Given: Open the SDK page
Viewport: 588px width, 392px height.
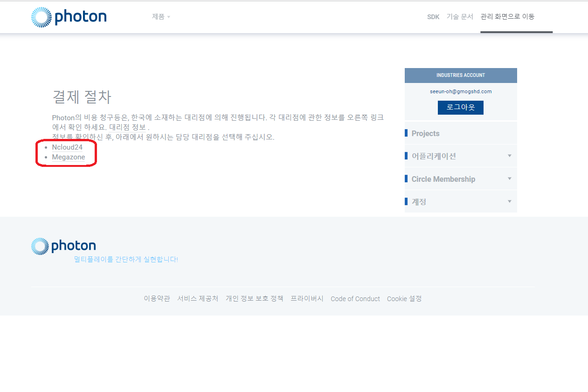Looking at the screenshot, I should (x=433, y=17).
